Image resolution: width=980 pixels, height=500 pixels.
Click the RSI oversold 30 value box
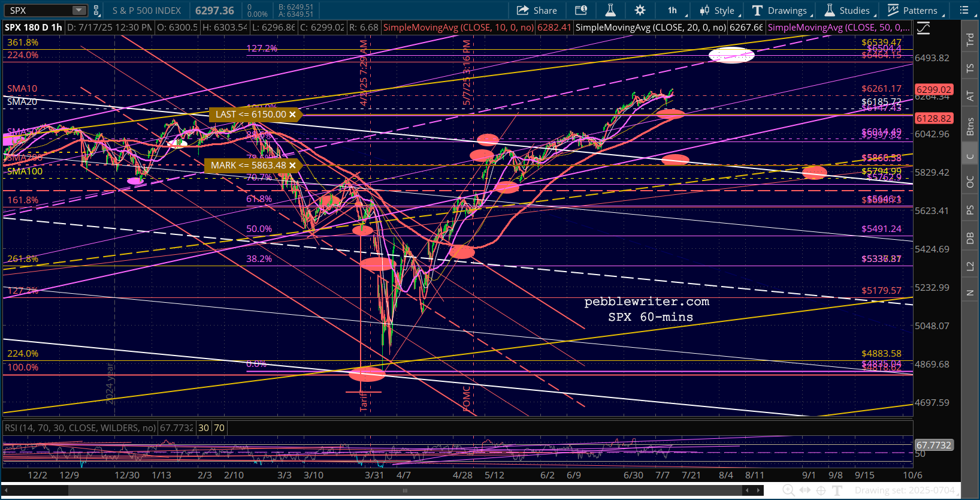click(x=204, y=428)
